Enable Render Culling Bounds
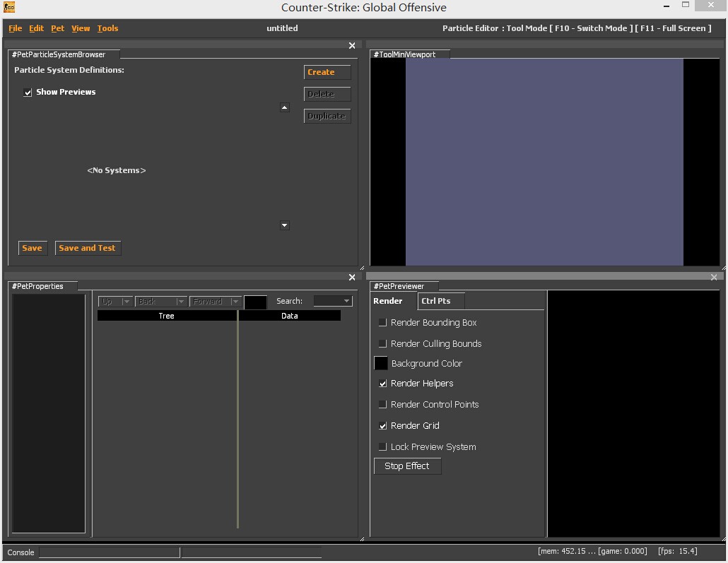Image resolution: width=728 pixels, height=563 pixels. 382,343
